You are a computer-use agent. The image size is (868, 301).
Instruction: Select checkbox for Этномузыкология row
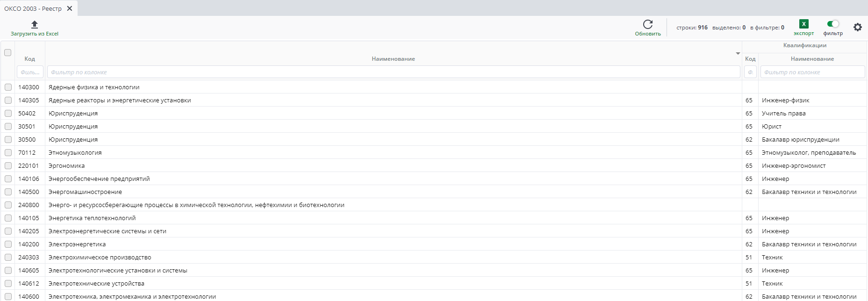coord(8,153)
